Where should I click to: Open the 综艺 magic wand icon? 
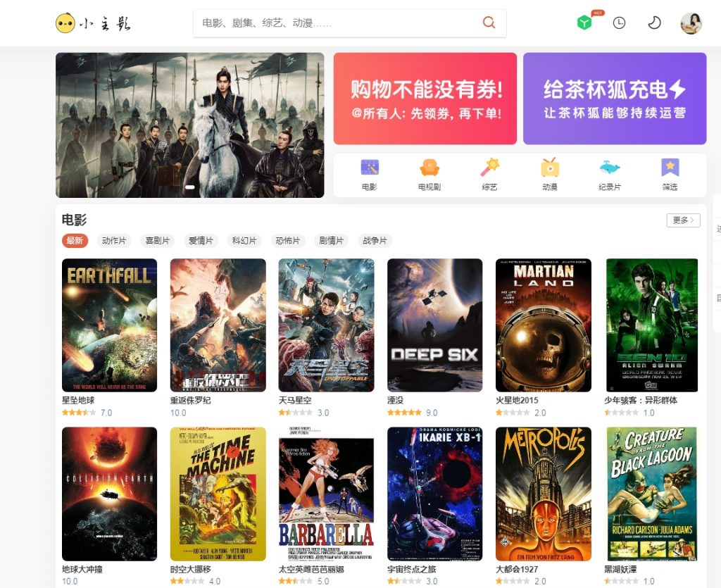coord(490,168)
